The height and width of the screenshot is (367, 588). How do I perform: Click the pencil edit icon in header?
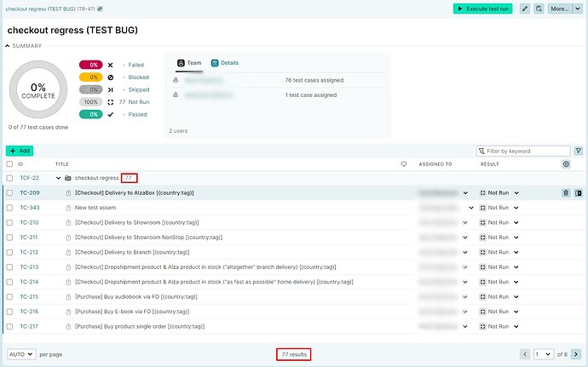click(525, 9)
